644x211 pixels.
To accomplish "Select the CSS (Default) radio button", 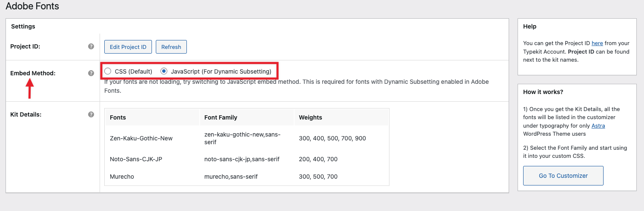I will pyautogui.click(x=108, y=71).
